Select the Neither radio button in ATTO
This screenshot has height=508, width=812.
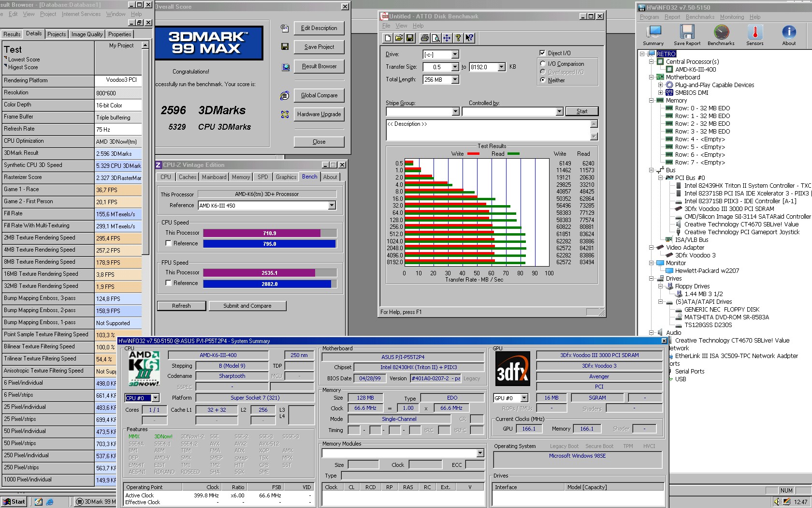coord(543,80)
